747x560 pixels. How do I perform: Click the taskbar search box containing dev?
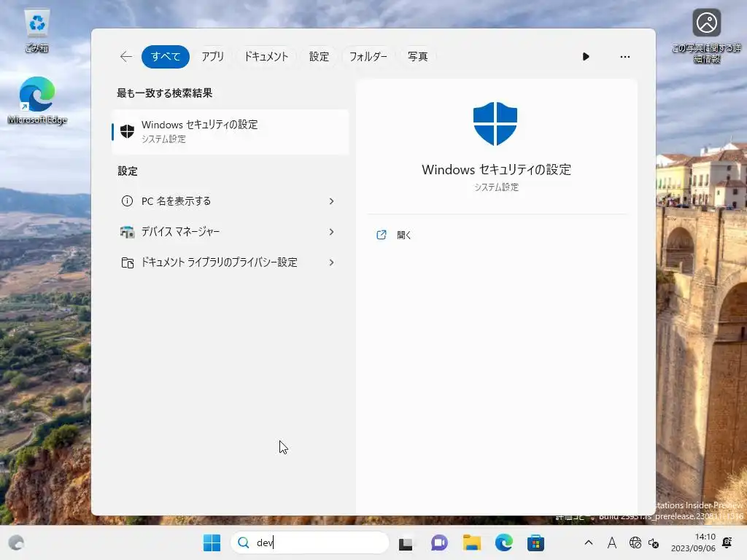[x=309, y=542]
